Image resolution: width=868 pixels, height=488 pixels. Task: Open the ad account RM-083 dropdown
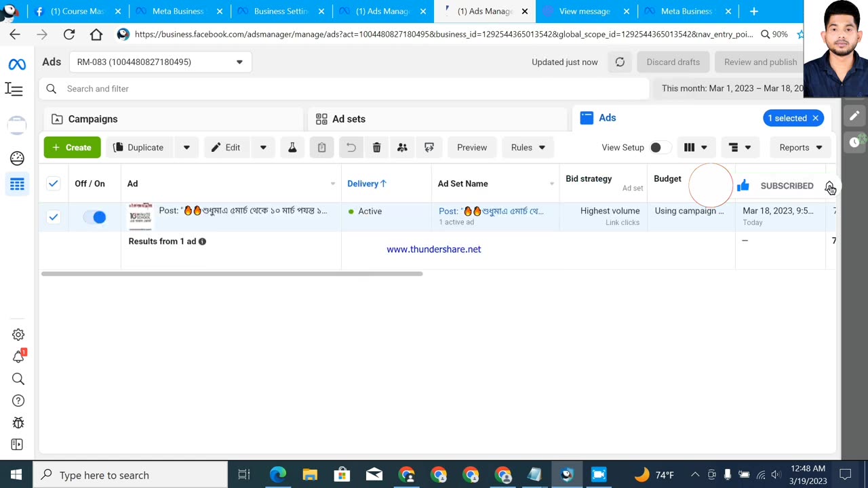click(160, 62)
